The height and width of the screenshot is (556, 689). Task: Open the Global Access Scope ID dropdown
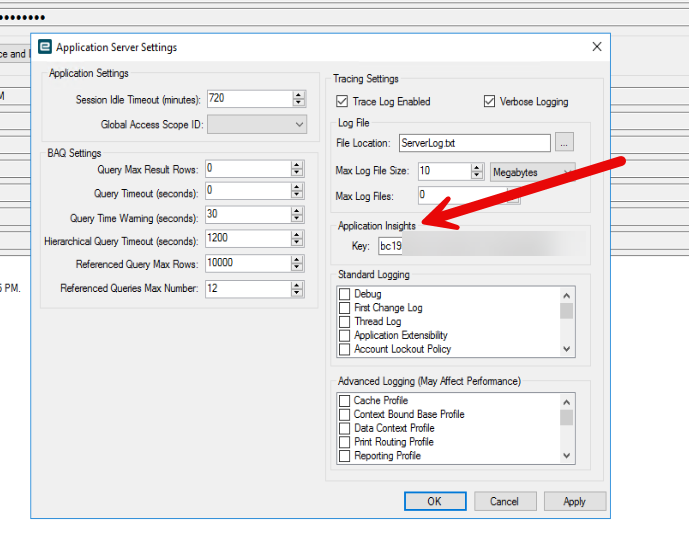(x=257, y=124)
